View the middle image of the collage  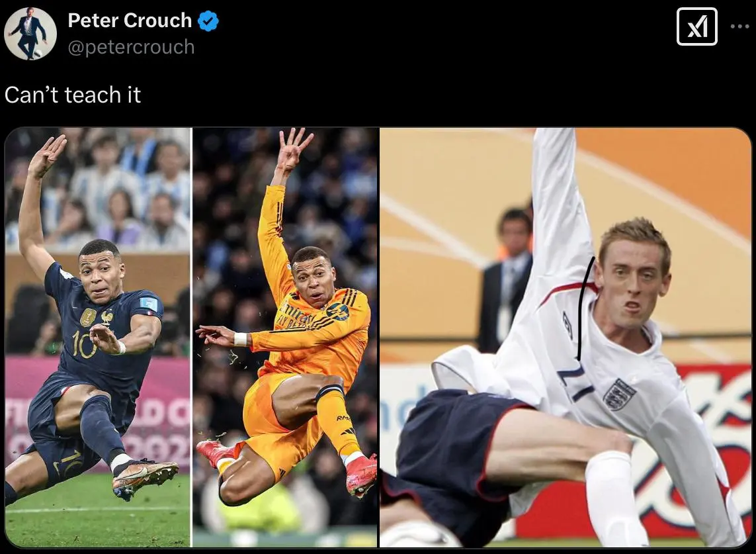pos(285,337)
